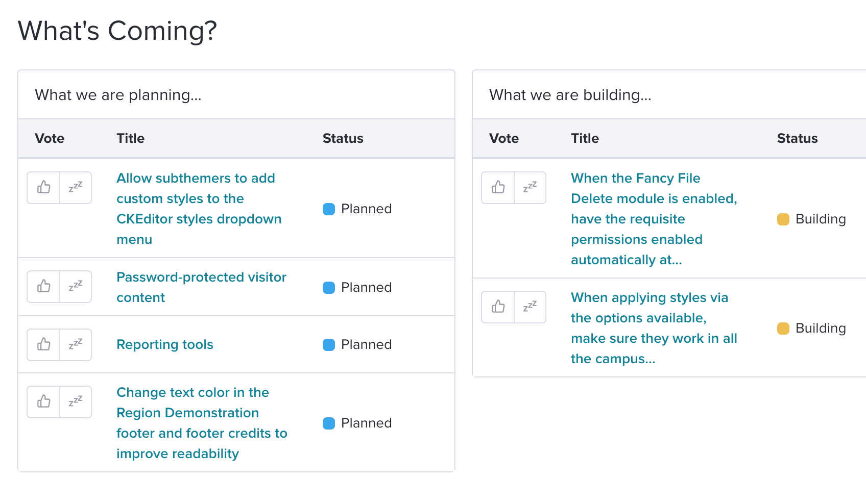The image size is (866, 504).
Task: Snooze the Allow subthemers CKEditor styles idea
Action: click(76, 188)
